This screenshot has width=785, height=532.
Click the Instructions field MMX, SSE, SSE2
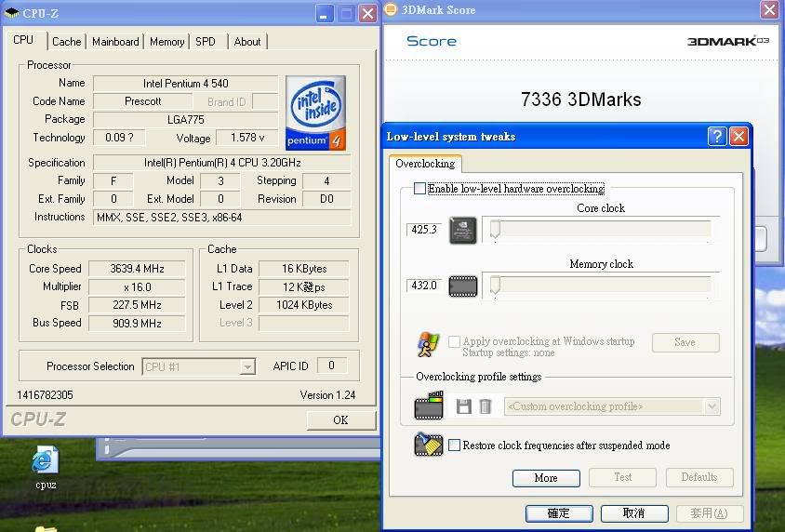(x=222, y=218)
